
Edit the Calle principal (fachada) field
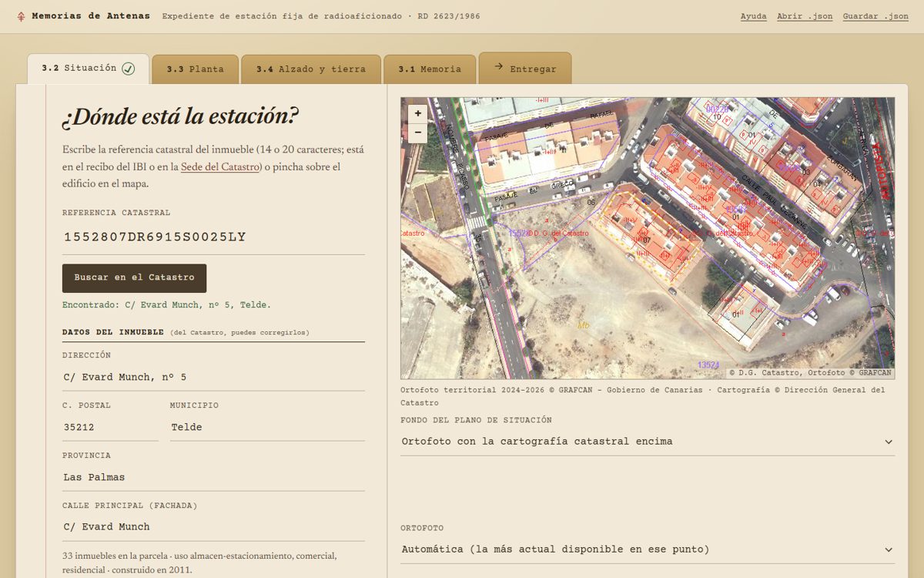[213, 527]
